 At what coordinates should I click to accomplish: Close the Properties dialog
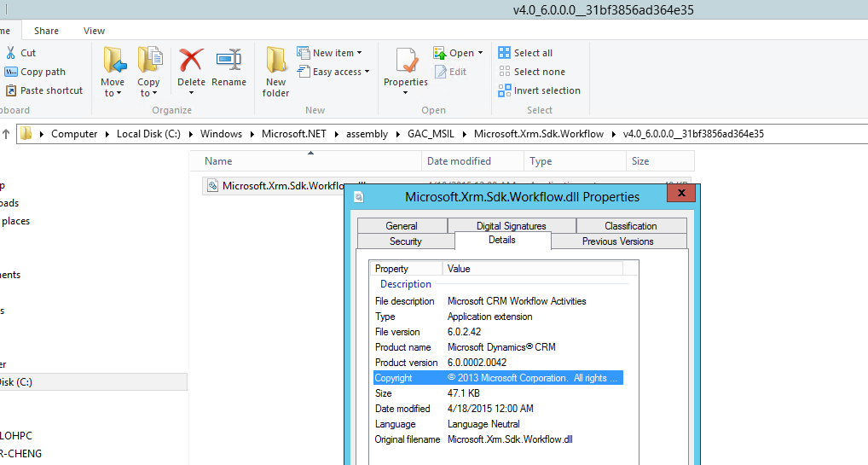[x=681, y=193]
